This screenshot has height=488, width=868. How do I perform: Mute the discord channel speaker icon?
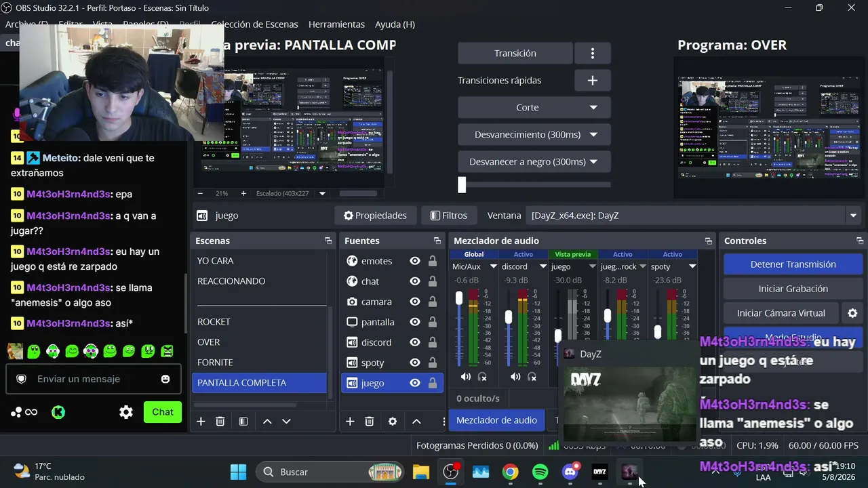click(x=516, y=377)
